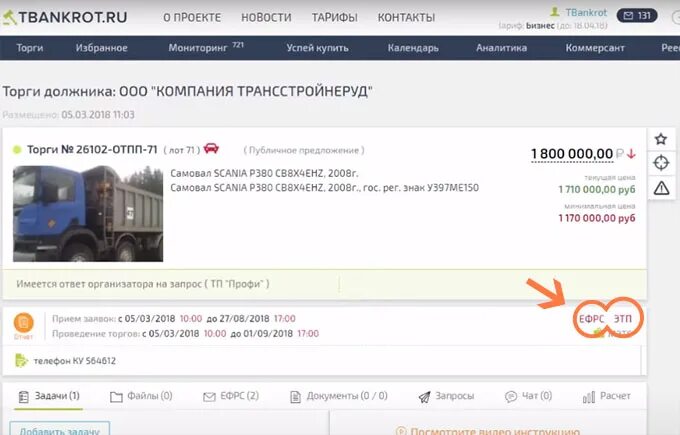
Task: Add lot to favorites with star icon
Action: click(x=660, y=139)
